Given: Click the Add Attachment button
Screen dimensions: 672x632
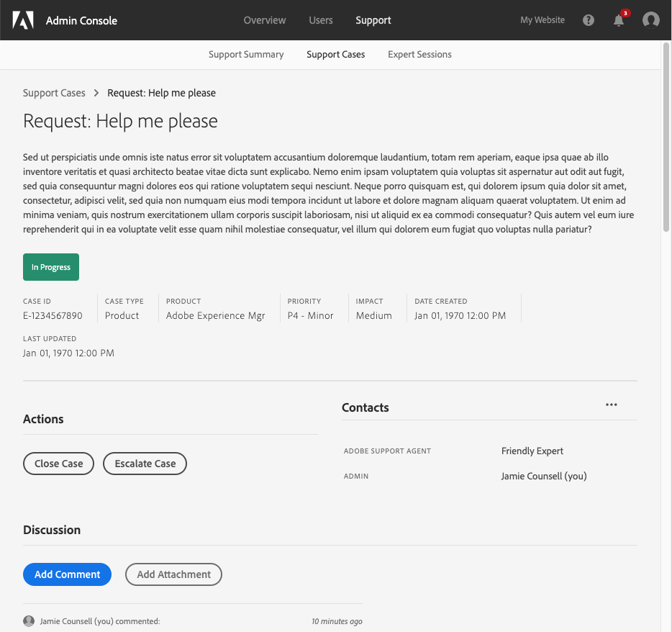Looking at the screenshot, I should [x=173, y=574].
